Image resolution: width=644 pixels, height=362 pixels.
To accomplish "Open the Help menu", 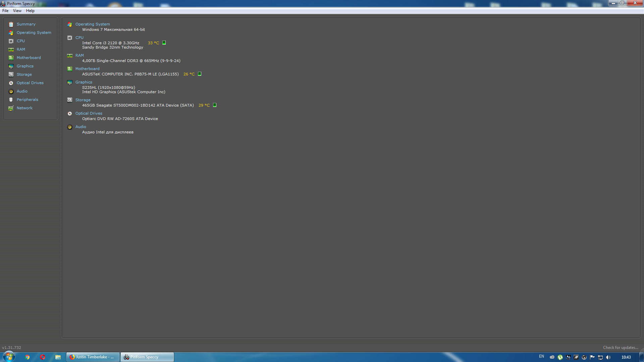I will [30, 11].
